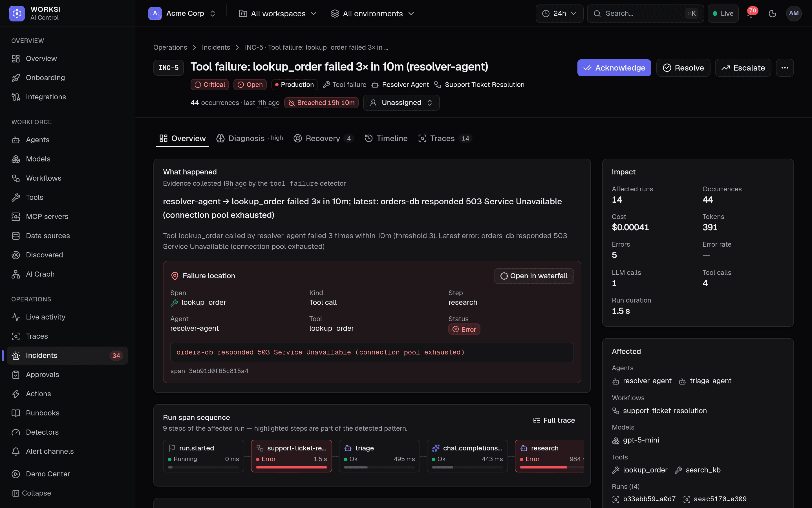Open Live activity pulse icon
Viewport: 812px width, 508px height.
click(16, 317)
